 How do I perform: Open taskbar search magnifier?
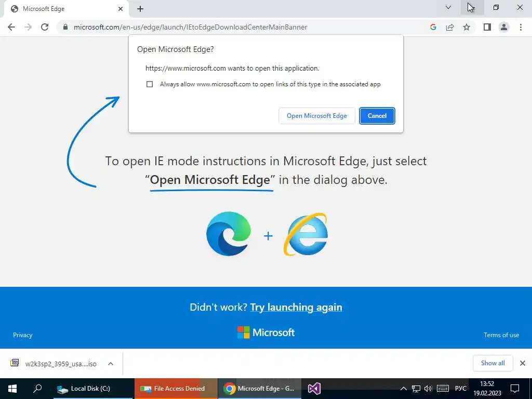[x=37, y=389]
